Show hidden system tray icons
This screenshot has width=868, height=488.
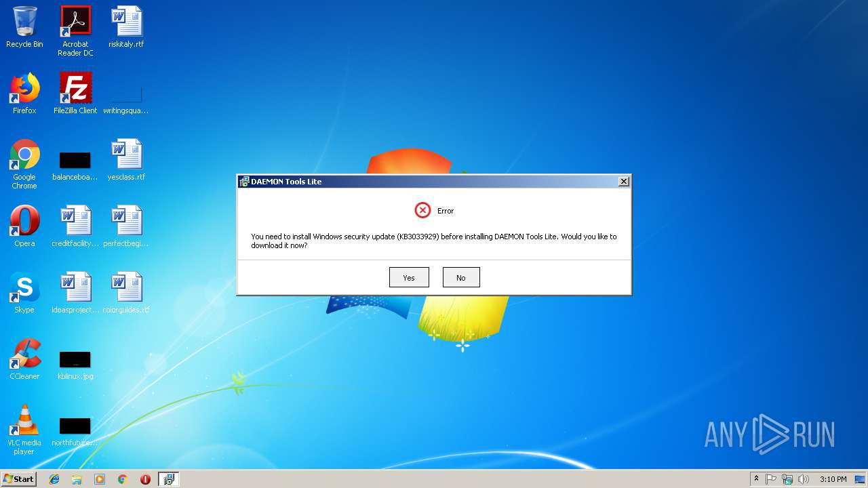[x=756, y=479]
